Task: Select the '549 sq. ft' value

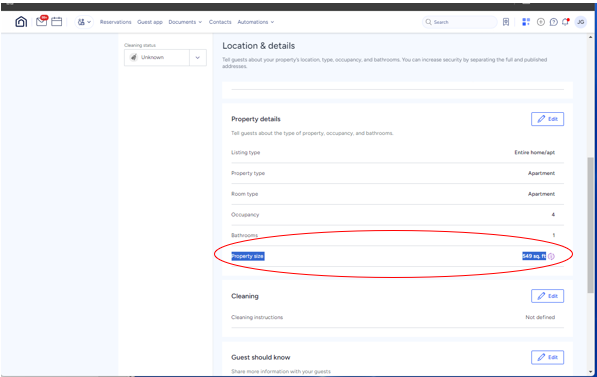Action: point(534,256)
